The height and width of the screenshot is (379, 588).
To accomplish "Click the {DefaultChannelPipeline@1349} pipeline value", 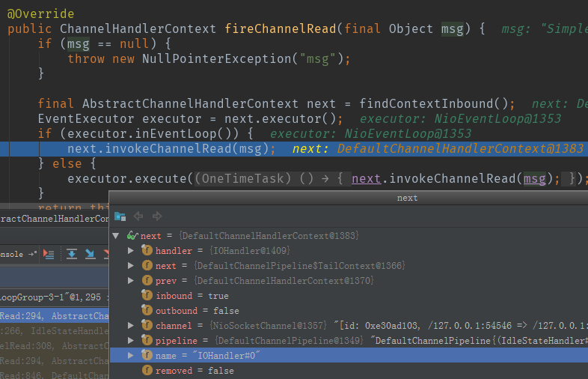I will pyautogui.click(x=289, y=341).
